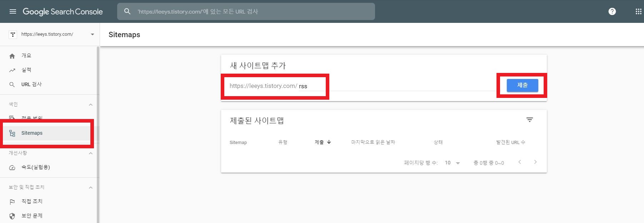Go to next page of sitemaps
Screen dimensions: 644x223
pyautogui.click(x=535, y=162)
